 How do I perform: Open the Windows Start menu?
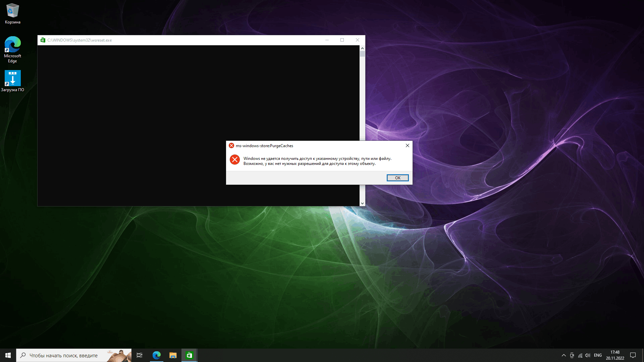(8, 355)
